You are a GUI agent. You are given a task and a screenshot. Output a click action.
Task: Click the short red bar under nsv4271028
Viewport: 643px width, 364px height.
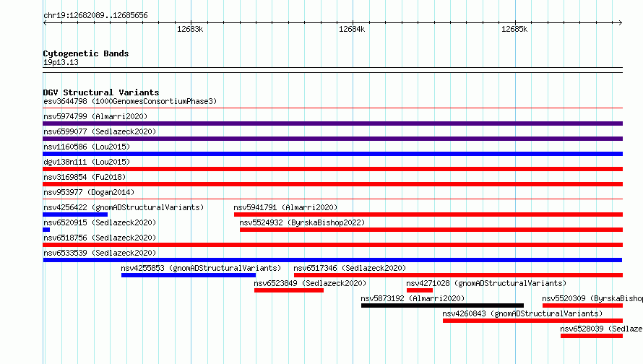pyautogui.click(x=420, y=290)
